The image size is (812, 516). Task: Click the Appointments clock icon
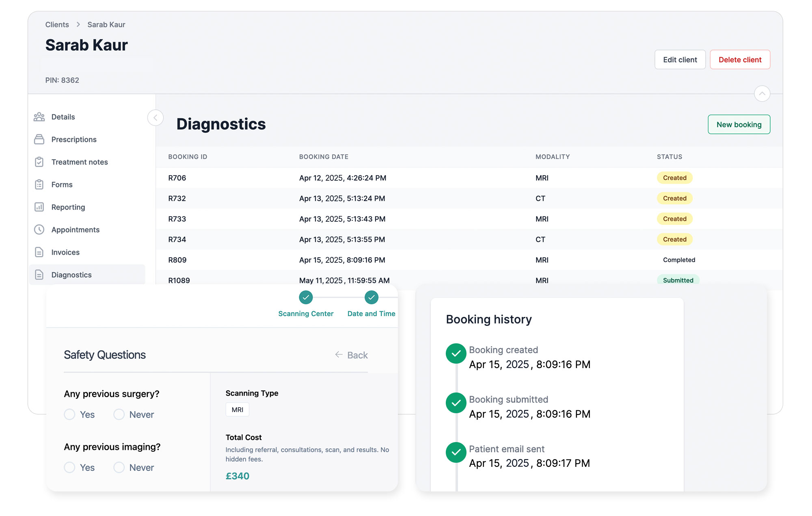[x=39, y=230]
